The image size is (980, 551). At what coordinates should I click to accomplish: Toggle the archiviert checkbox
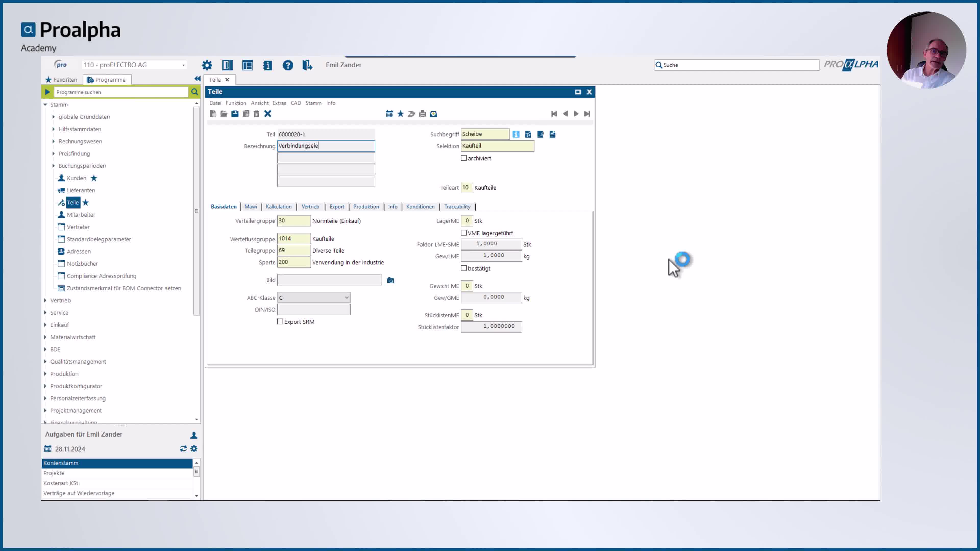point(464,158)
